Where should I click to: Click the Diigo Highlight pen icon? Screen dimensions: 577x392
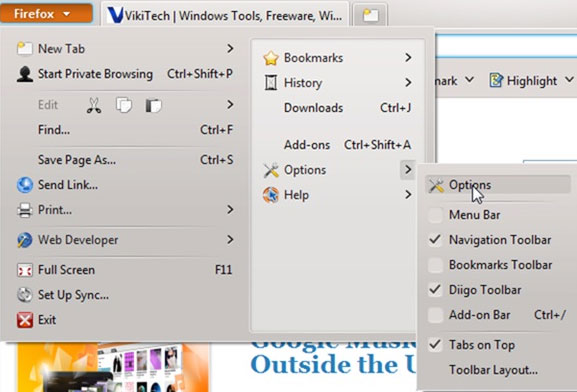(x=496, y=80)
